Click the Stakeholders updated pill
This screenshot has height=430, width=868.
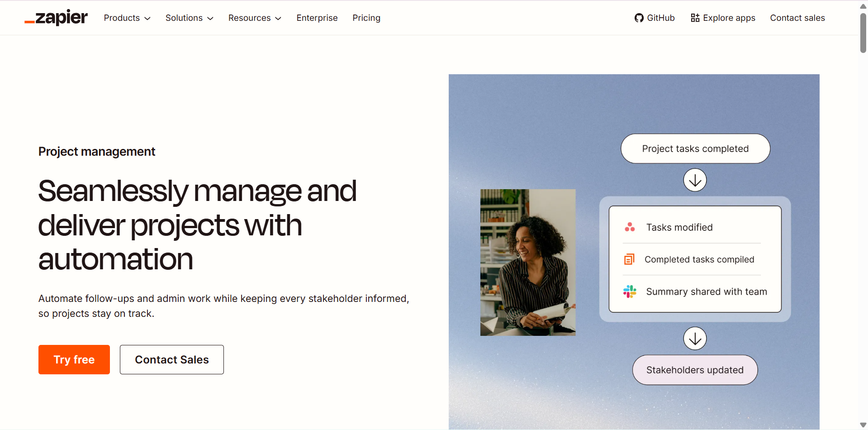coord(695,370)
